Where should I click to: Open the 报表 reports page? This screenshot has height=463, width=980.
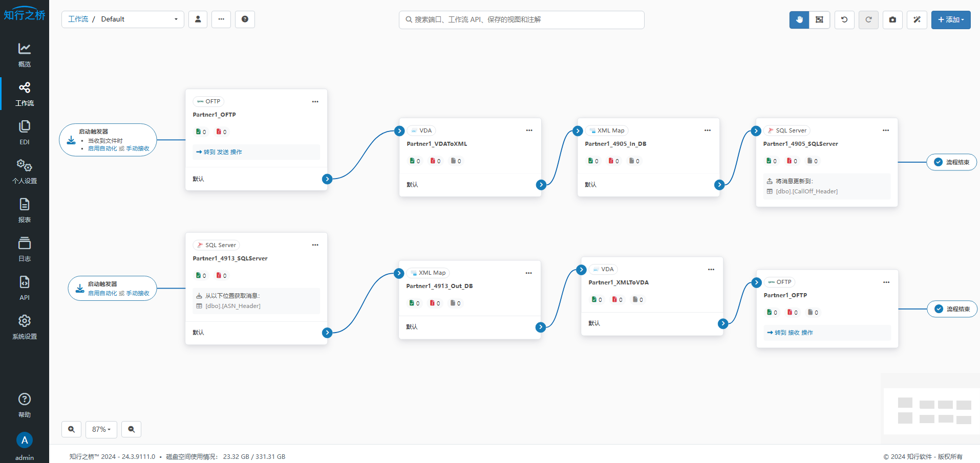25,210
